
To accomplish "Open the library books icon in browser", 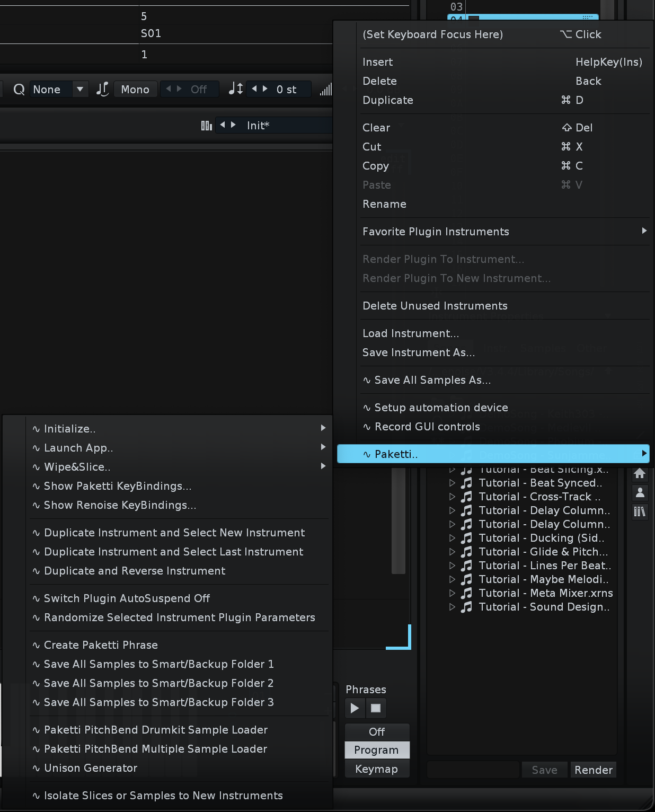I will [x=640, y=511].
